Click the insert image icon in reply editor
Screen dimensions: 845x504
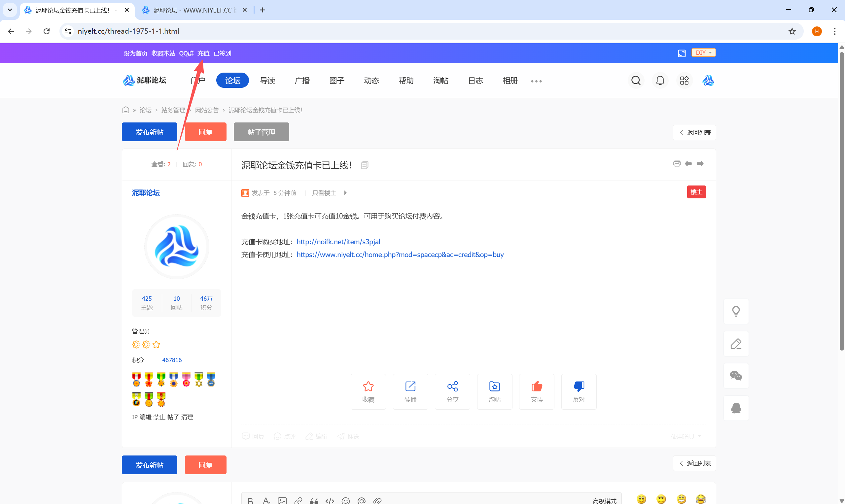pos(282,500)
